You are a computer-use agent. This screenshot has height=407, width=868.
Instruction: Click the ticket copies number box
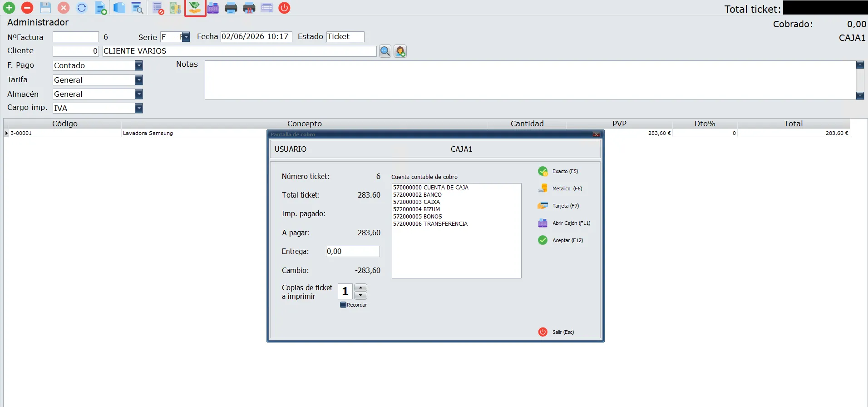coord(345,291)
